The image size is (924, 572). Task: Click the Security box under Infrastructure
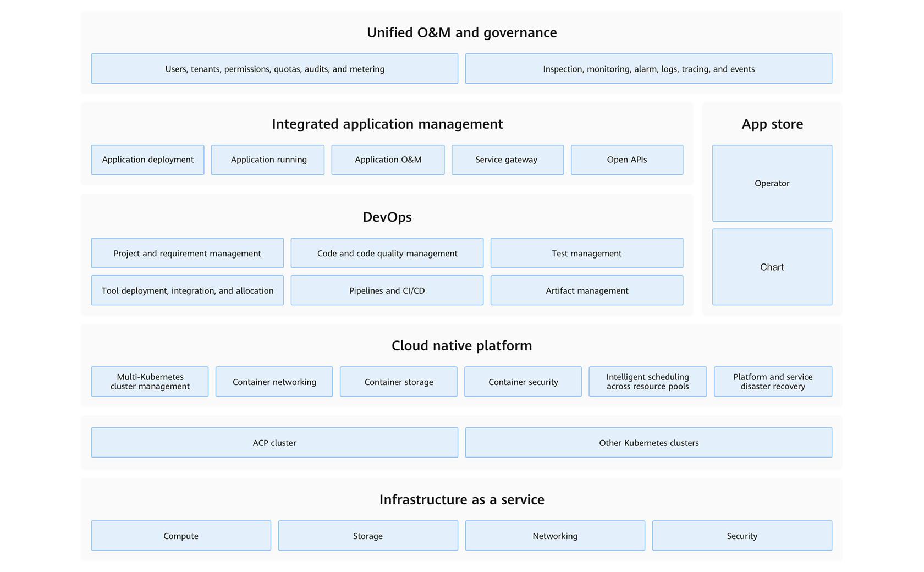[742, 536]
